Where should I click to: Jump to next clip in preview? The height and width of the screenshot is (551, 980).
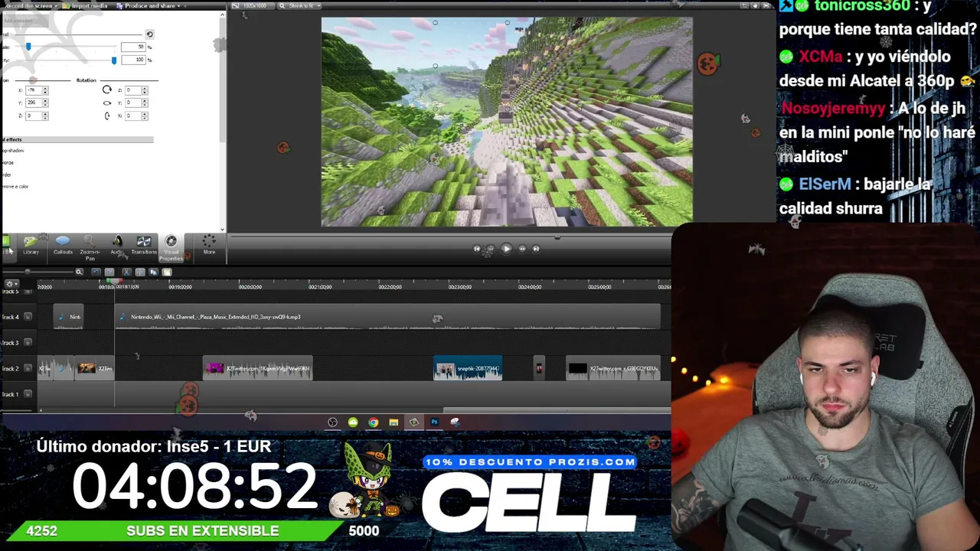pos(536,248)
